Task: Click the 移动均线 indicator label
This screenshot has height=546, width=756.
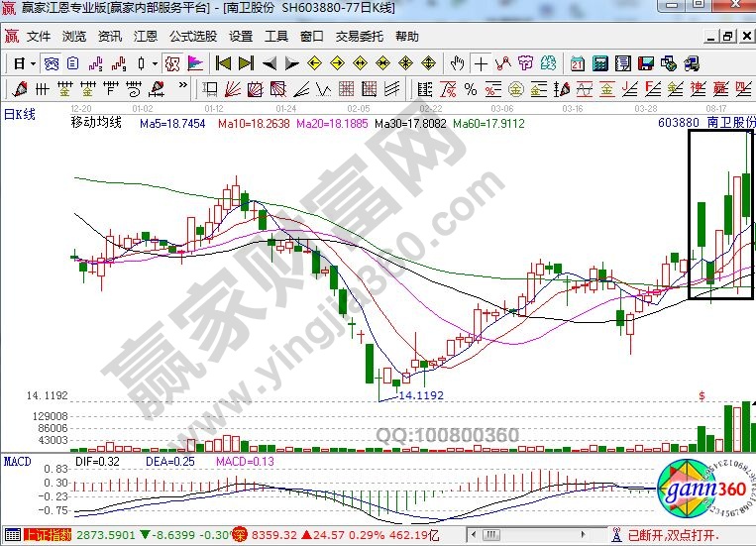Action: tap(96, 124)
